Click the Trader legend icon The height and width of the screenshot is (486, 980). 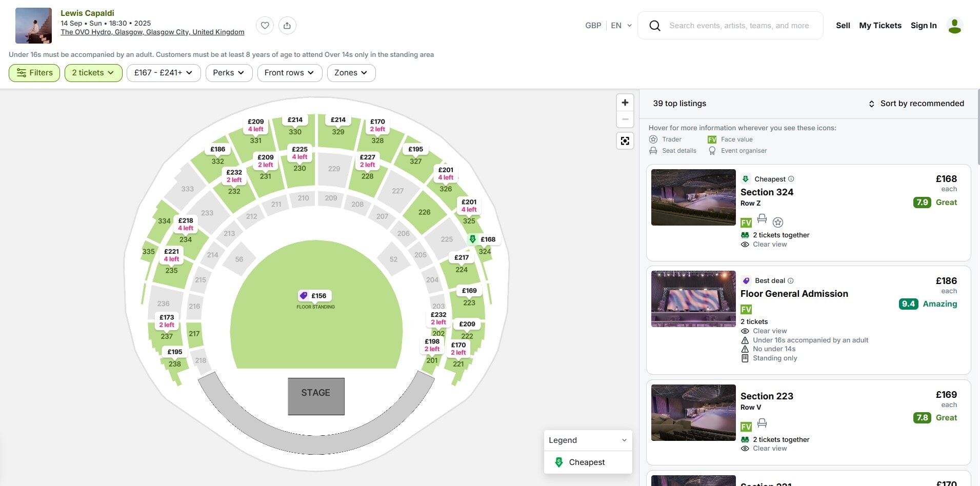click(x=653, y=139)
